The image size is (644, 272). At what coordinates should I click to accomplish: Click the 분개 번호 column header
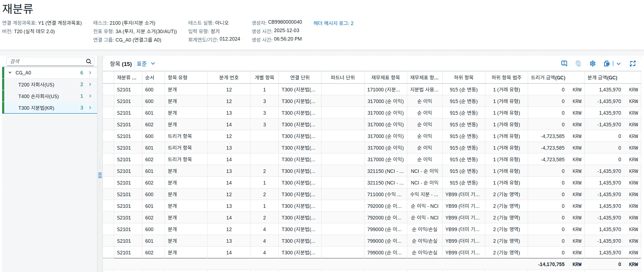coord(229,78)
